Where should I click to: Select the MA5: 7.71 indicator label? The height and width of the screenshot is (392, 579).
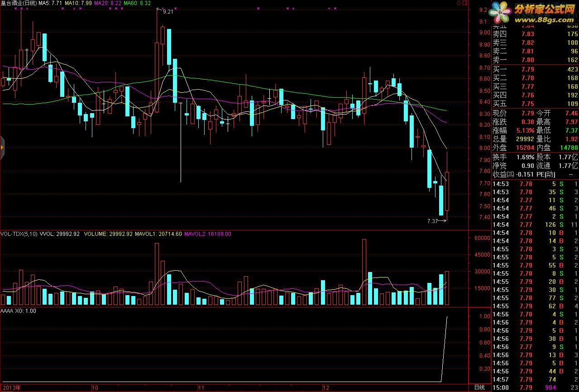coord(50,3)
